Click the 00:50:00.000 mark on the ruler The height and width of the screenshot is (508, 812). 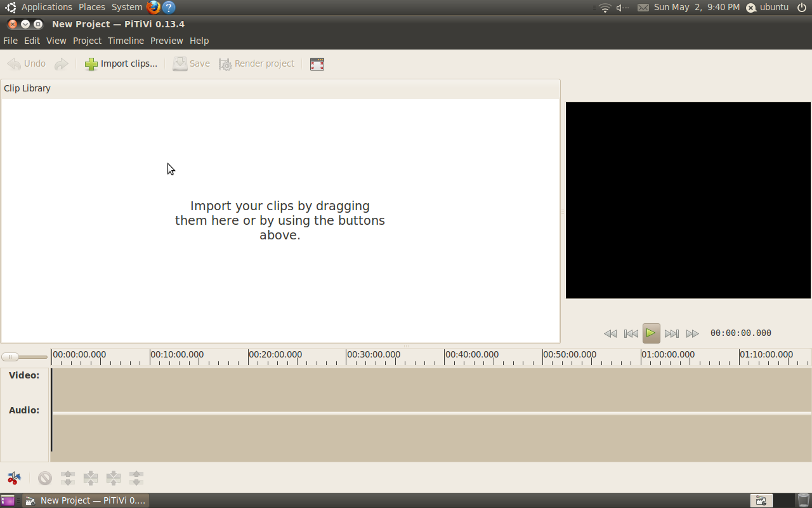[570, 354]
